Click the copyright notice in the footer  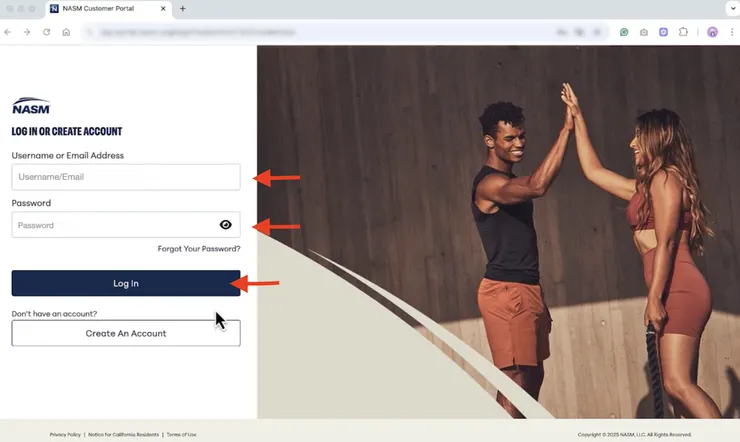pyautogui.click(x=634, y=434)
